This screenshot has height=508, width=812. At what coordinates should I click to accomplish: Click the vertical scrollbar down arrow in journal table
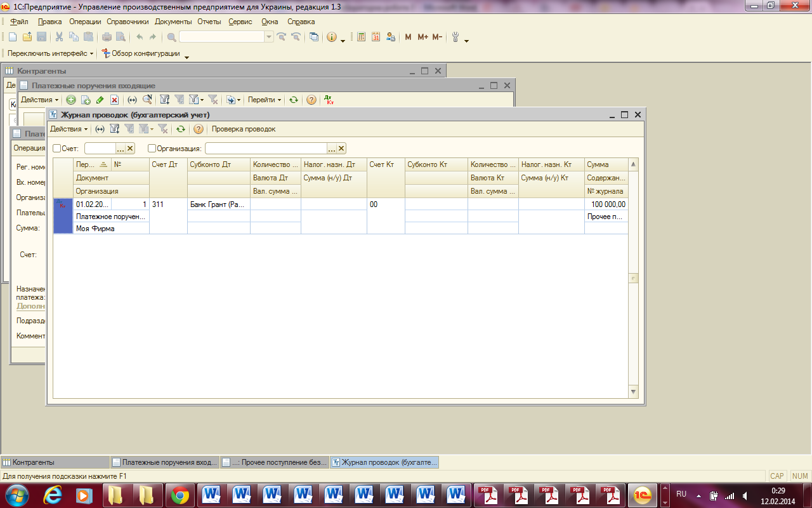click(632, 392)
